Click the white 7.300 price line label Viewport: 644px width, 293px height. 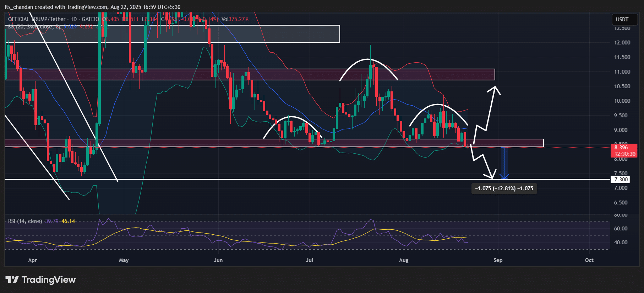pyautogui.click(x=621, y=180)
